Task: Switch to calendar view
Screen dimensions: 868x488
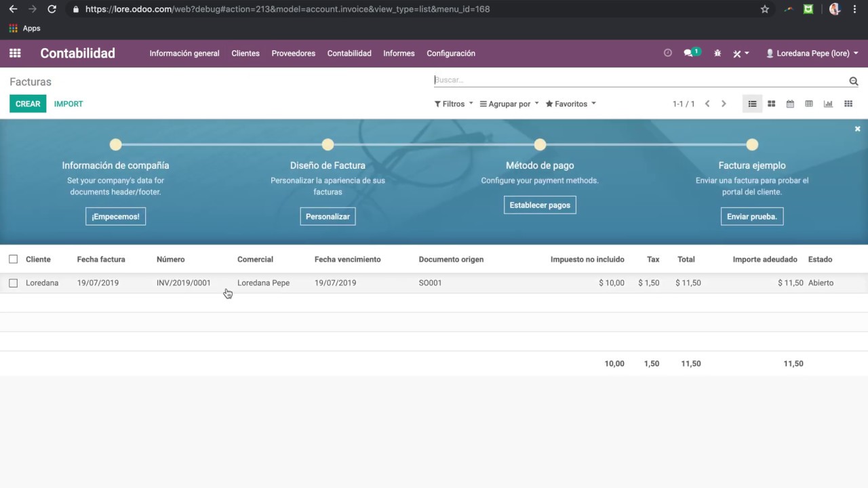Action: [790, 104]
